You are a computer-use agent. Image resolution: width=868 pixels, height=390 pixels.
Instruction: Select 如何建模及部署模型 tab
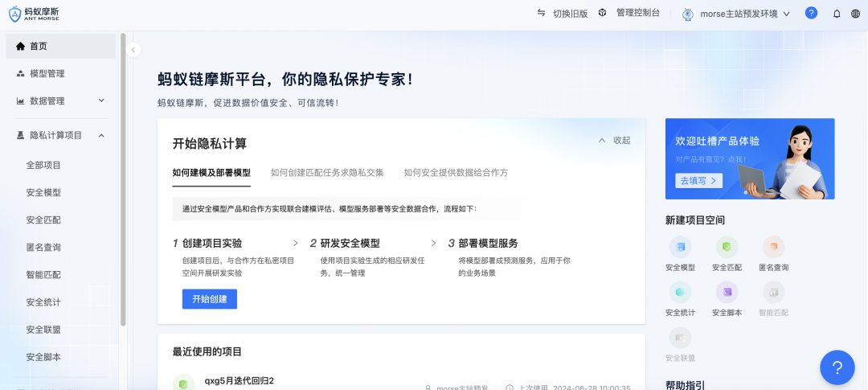pyautogui.click(x=211, y=172)
